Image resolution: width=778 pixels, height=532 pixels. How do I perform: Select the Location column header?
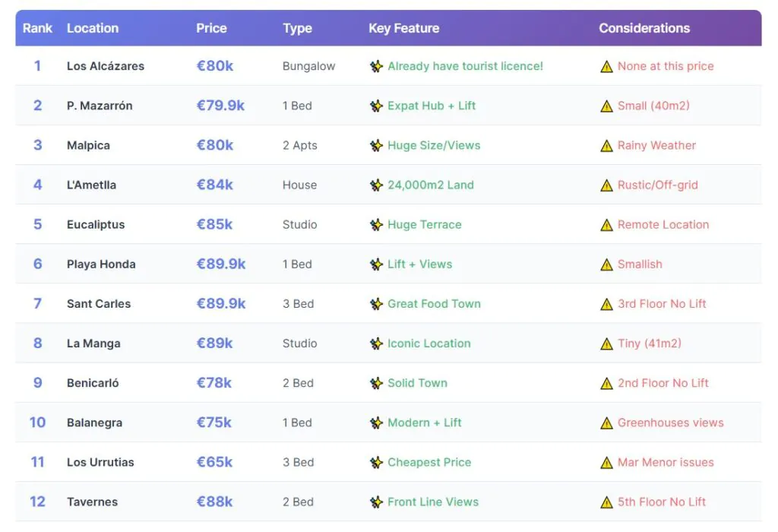pos(93,28)
